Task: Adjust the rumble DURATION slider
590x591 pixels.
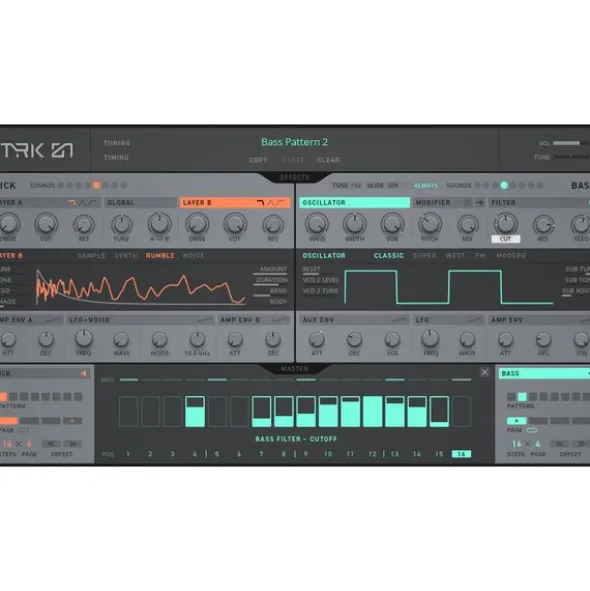Action: pos(271,281)
